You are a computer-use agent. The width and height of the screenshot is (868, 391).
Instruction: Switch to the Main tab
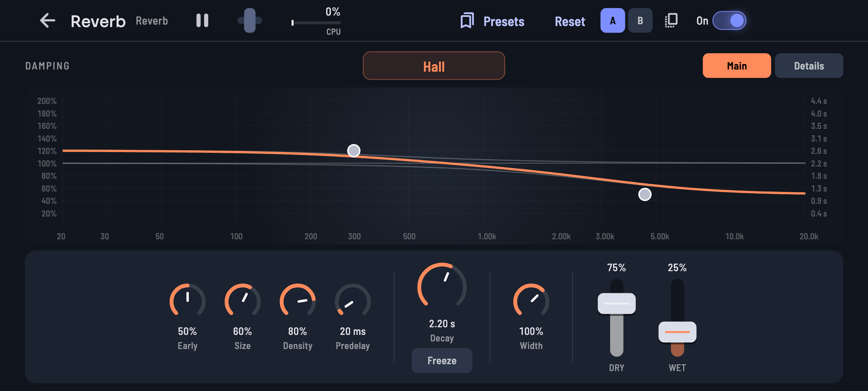[x=737, y=66]
